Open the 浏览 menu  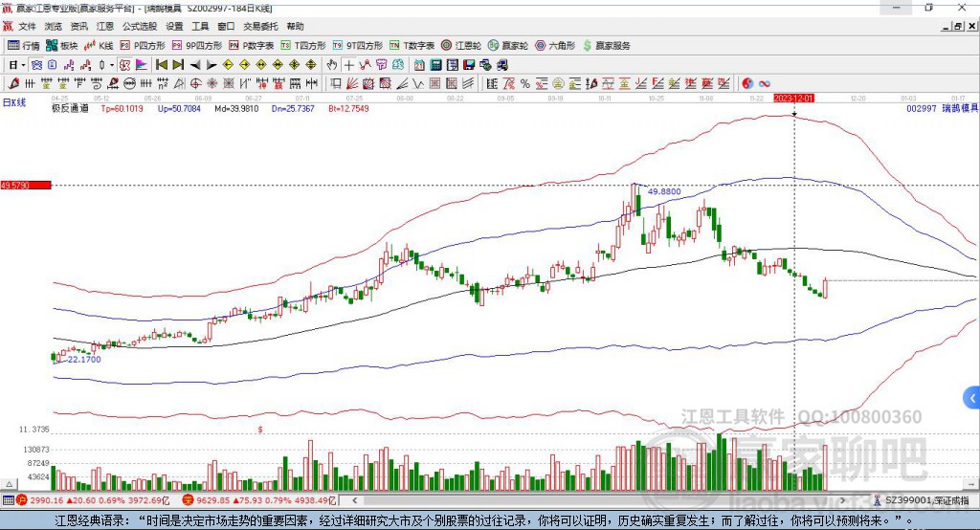point(54,26)
